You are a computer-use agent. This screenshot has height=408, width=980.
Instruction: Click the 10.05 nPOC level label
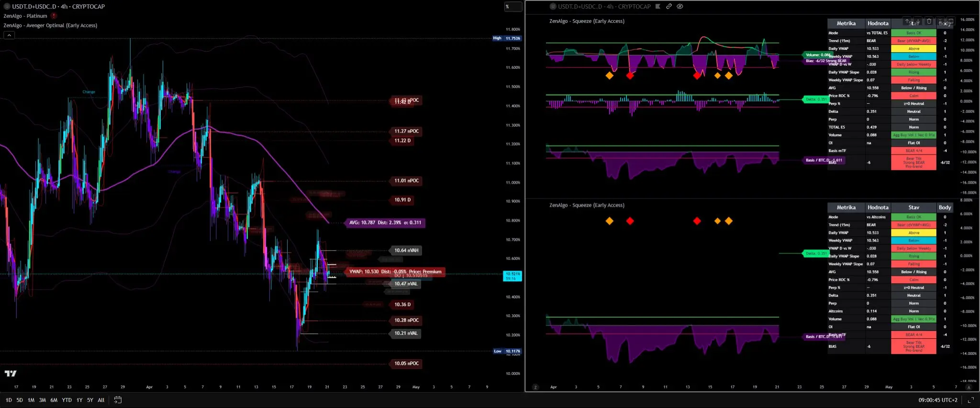pyautogui.click(x=406, y=364)
